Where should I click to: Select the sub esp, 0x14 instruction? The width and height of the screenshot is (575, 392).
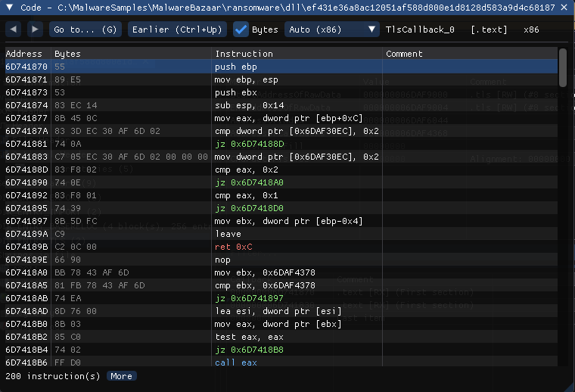(x=250, y=105)
